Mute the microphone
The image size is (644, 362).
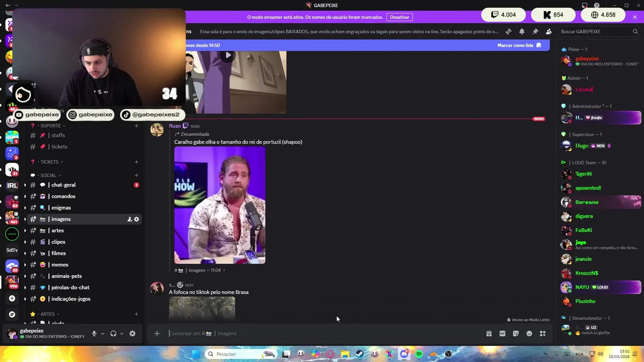pyautogui.click(x=94, y=333)
